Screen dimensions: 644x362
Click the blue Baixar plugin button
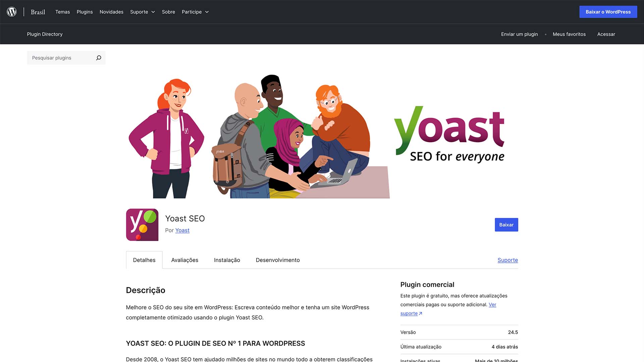[506, 225]
